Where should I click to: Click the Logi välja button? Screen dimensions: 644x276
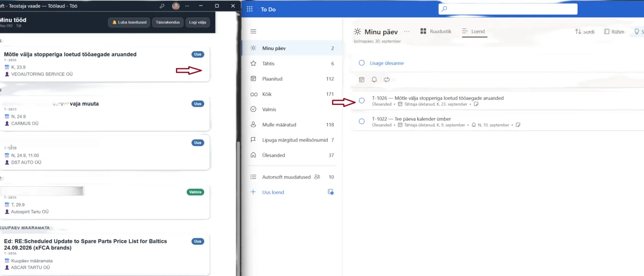click(198, 22)
